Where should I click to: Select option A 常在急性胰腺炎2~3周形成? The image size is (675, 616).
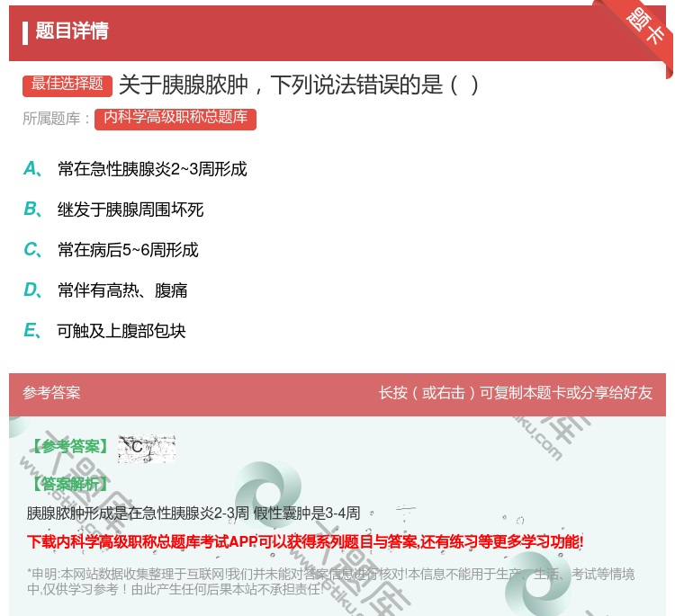coord(135,169)
